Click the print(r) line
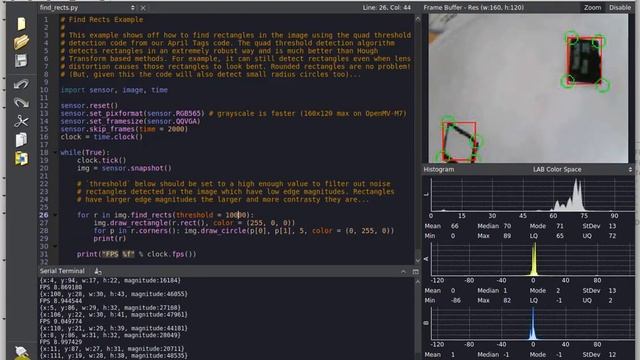The height and width of the screenshot is (360, 640). point(110,238)
